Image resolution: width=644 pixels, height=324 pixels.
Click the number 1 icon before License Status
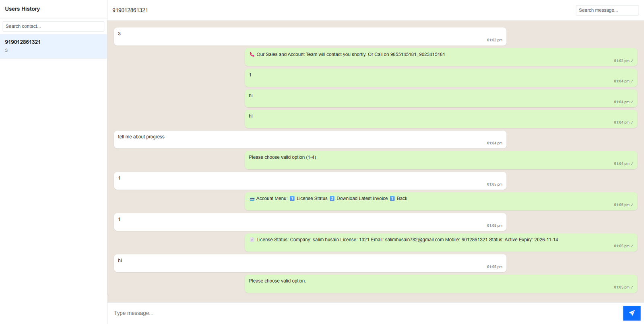pos(292,199)
